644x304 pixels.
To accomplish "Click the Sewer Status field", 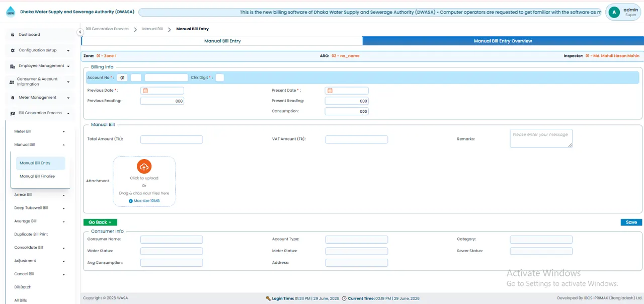I will (x=541, y=251).
